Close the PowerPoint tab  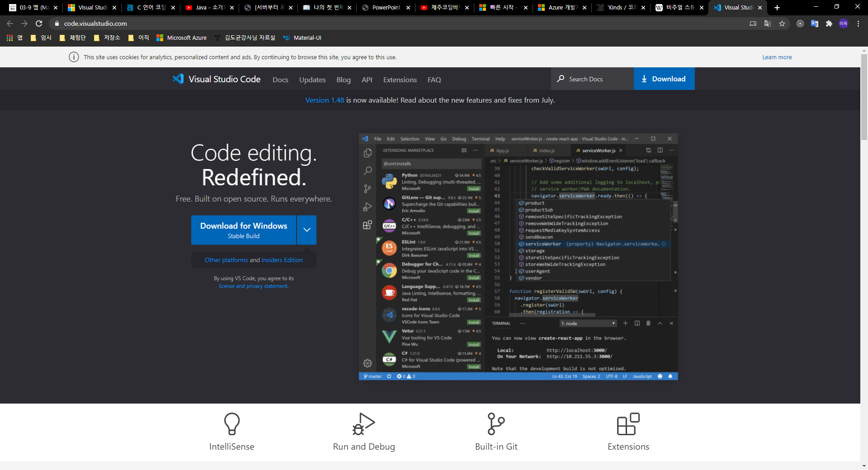(408, 8)
